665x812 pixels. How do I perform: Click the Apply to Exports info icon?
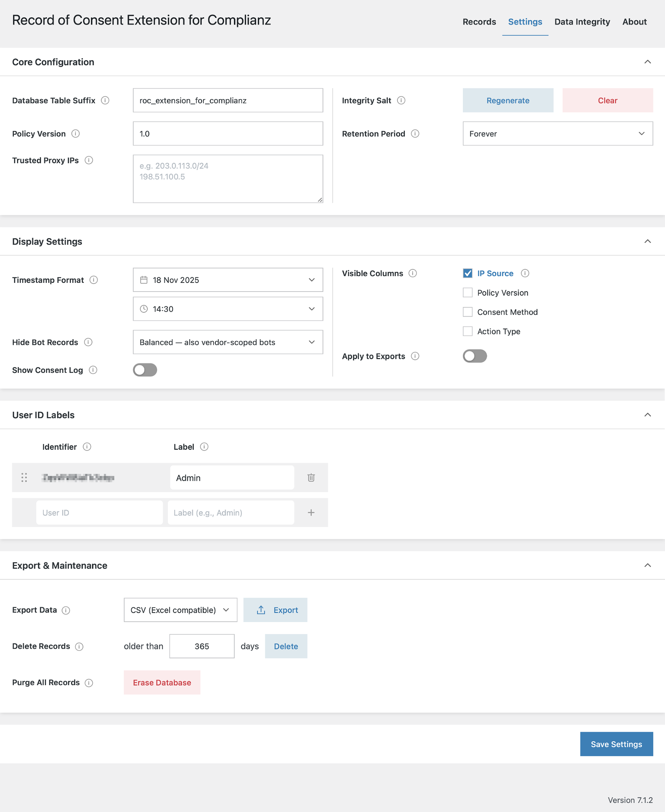(415, 356)
